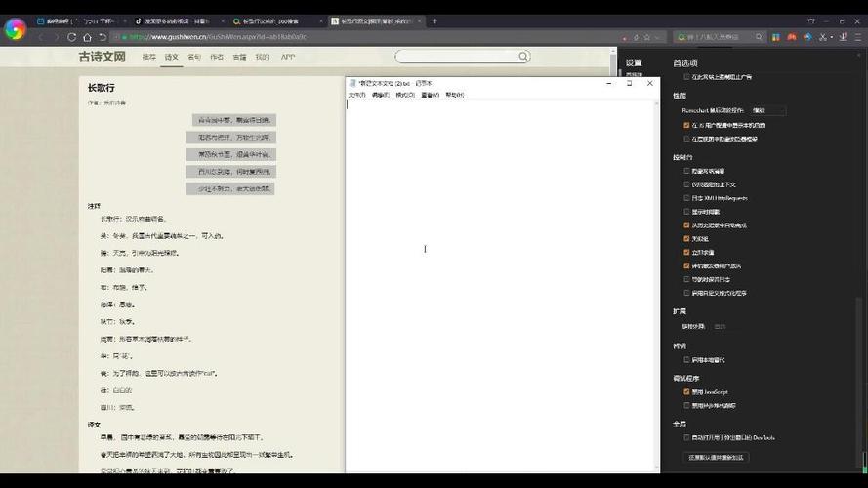Click the browser back arrow

point(40,37)
